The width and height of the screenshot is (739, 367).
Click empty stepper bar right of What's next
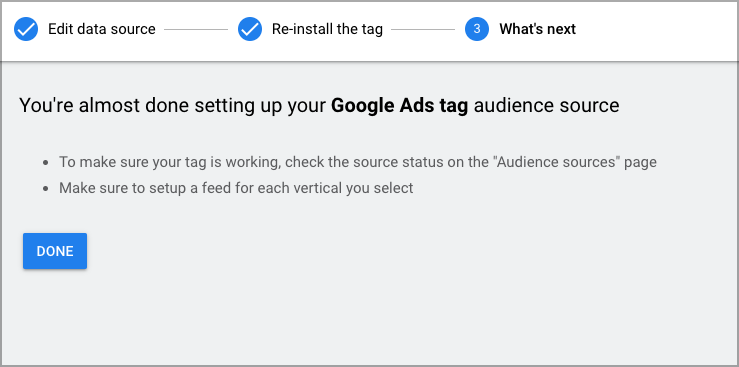655,29
